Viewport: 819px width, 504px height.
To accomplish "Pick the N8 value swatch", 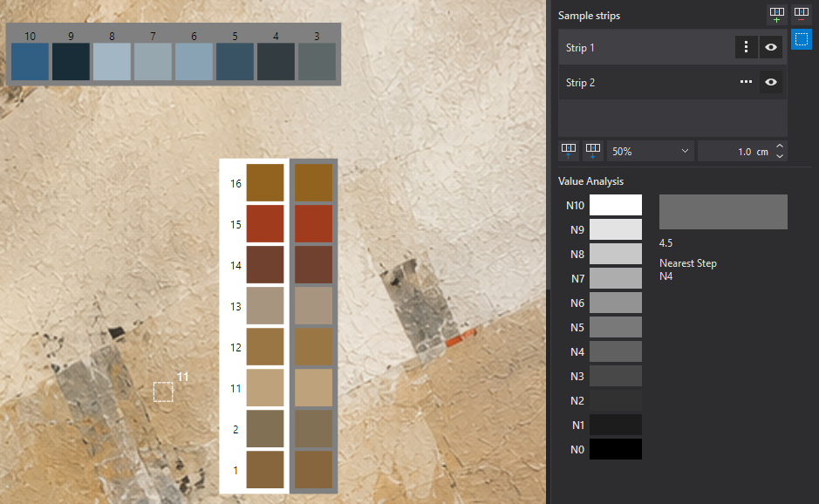I will pyautogui.click(x=616, y=254).
